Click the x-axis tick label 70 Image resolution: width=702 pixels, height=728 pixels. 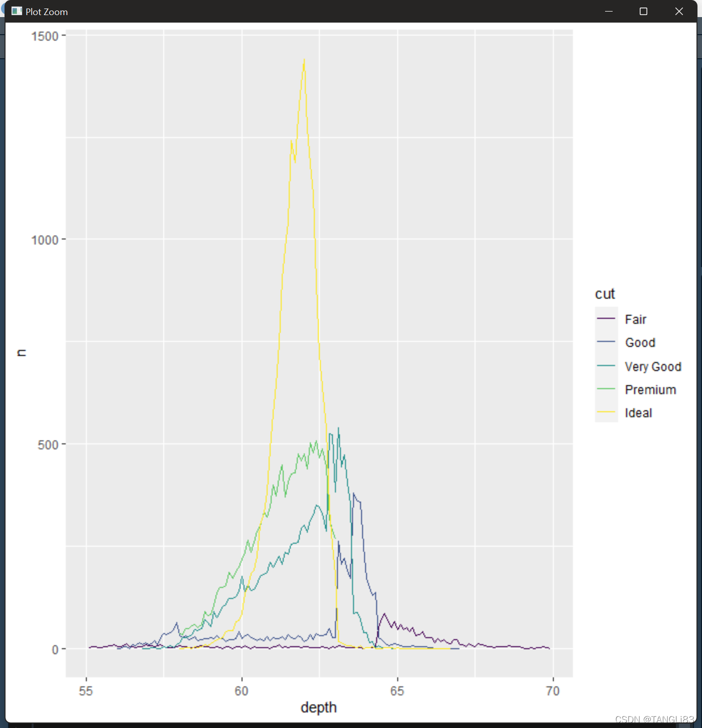tap(553, 691)
